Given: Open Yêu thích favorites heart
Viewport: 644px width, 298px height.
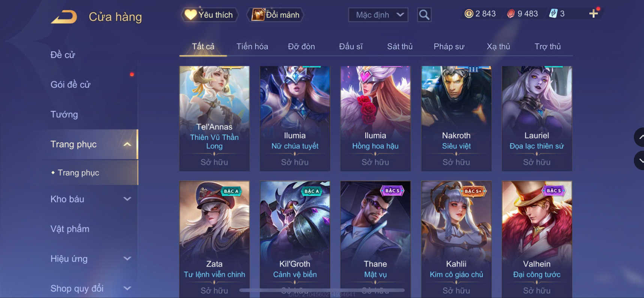Looking at the screenshot, I should point(210,15).
